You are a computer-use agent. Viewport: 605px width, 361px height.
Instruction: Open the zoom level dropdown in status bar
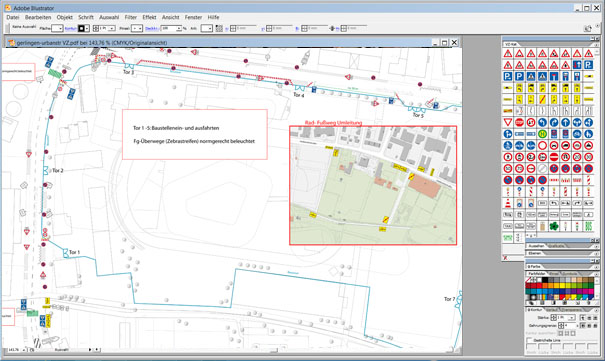click(24, 350)
